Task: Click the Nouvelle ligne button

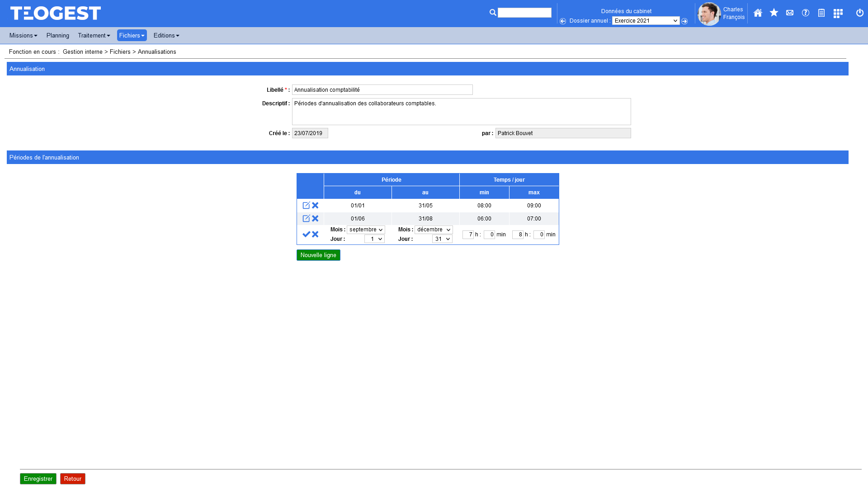Action: (x=318, y=255)
